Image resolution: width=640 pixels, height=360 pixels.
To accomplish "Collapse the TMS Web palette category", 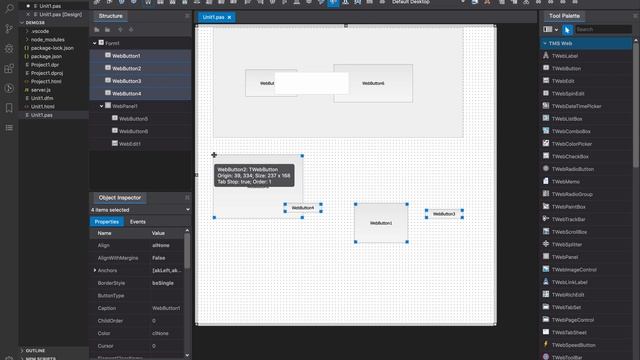I will (x=545, y=43).
